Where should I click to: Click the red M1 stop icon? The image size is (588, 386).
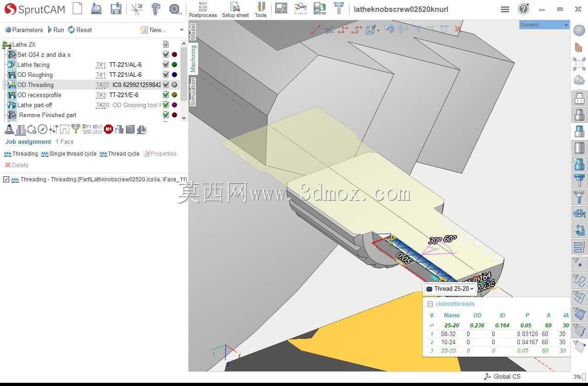[109, 129]
